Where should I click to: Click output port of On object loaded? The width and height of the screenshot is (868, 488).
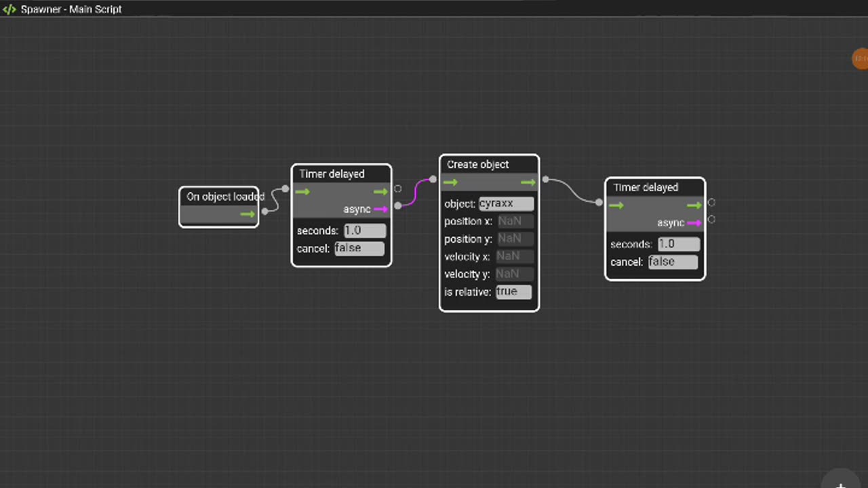click(265, 211)
